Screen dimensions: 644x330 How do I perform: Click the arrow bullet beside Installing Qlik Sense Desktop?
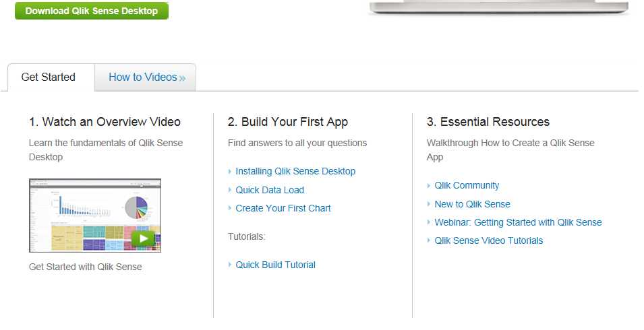(229, 171)
